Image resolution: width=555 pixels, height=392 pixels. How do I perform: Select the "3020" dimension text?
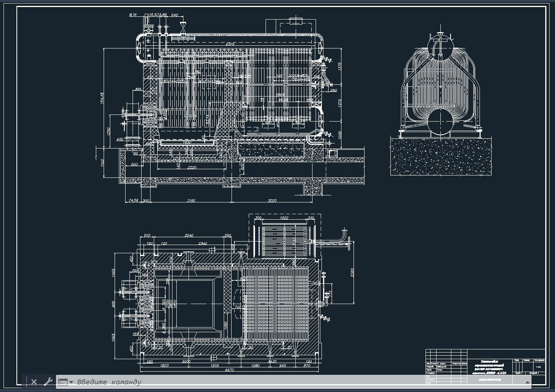(271, 200)
